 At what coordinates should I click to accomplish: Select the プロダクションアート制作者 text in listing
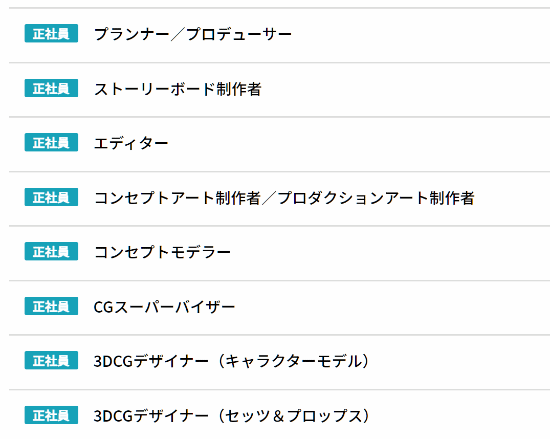[x=376, y=198]
